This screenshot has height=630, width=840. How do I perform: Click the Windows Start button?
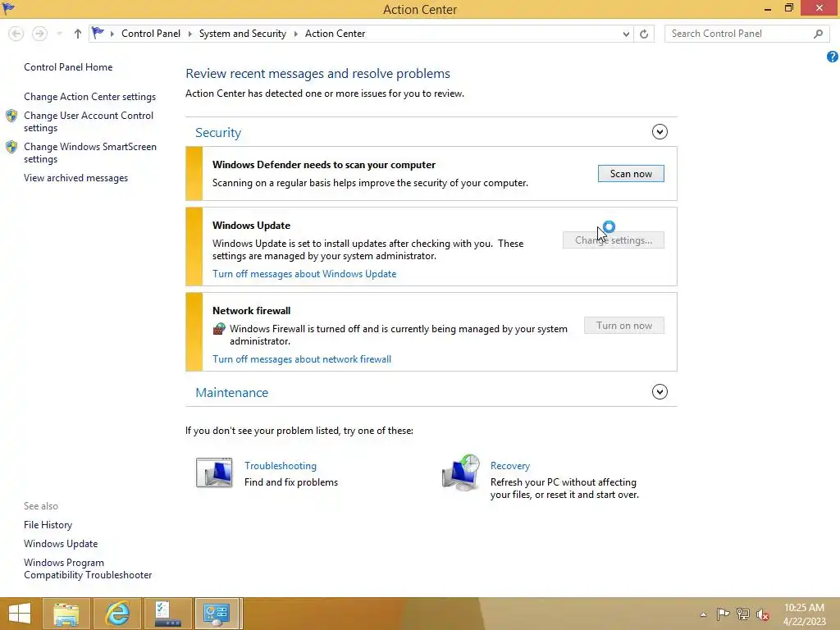(20, 614)
